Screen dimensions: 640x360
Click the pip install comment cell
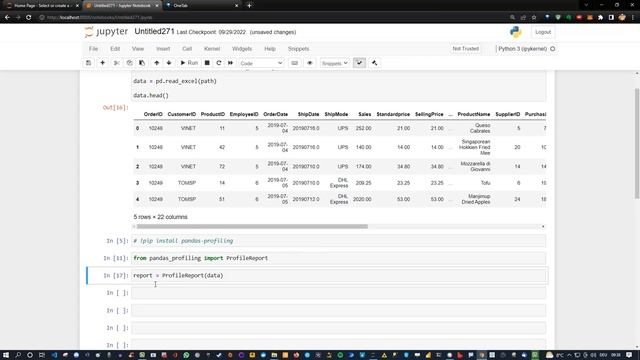click(x=338, y=241)
